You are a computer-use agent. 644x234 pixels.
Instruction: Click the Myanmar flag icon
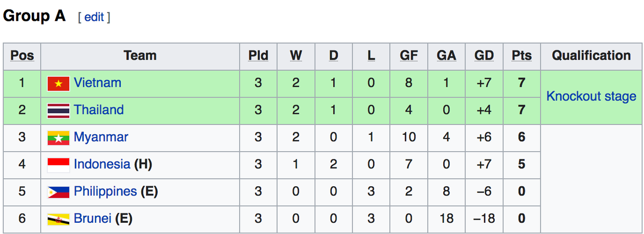pos(58,138)
